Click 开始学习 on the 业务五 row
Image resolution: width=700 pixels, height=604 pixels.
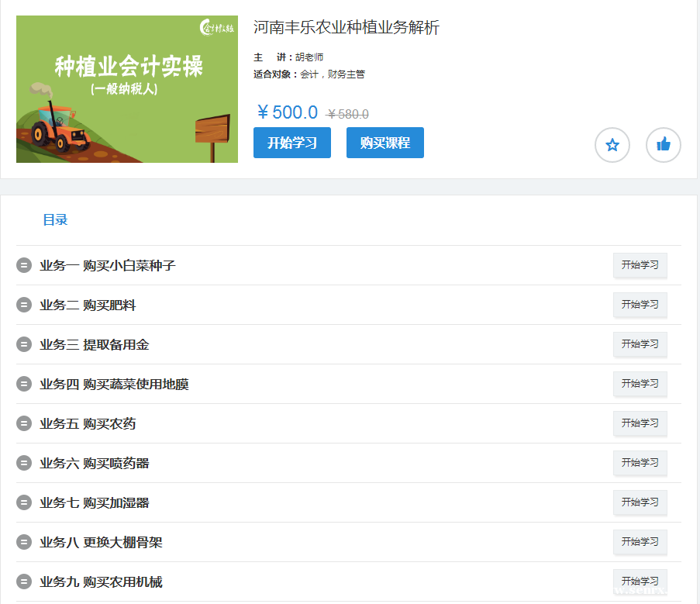tap(640, 423)
